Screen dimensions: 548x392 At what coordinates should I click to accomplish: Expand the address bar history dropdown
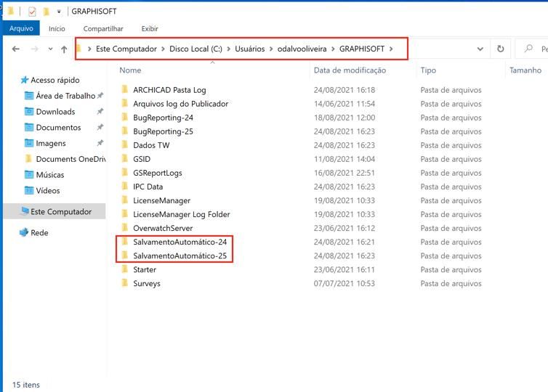point(480,49)
